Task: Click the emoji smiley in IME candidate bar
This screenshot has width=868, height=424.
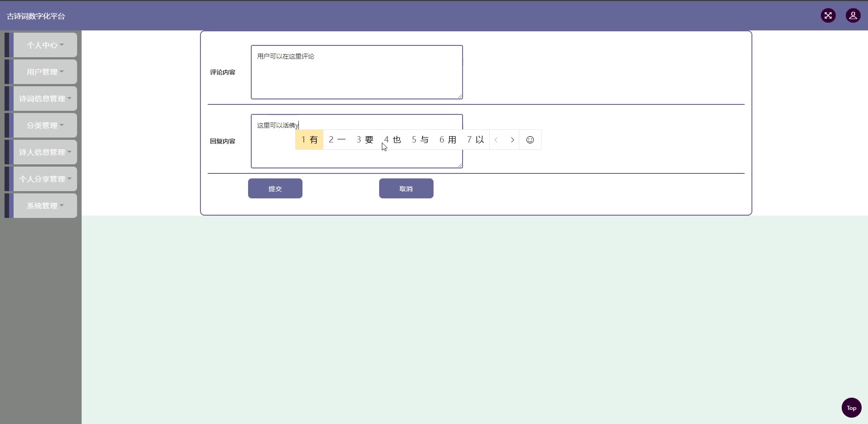Action: pyautogui.click(x=530, y=140)
